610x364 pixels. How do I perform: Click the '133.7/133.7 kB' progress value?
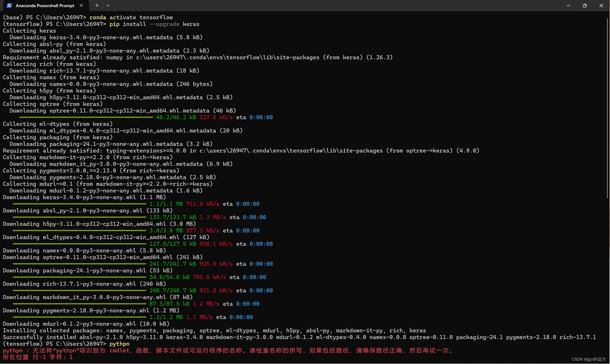coord(173,217)
